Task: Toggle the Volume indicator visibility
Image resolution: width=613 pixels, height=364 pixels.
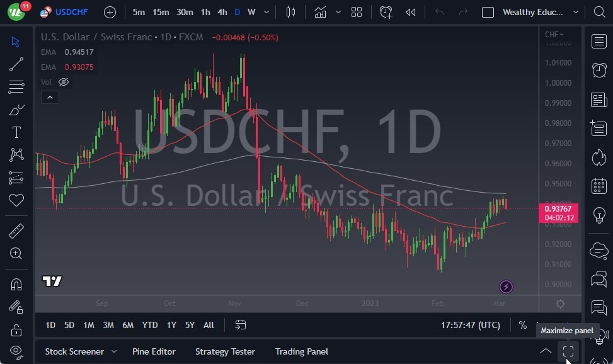Action: (64, 81)
